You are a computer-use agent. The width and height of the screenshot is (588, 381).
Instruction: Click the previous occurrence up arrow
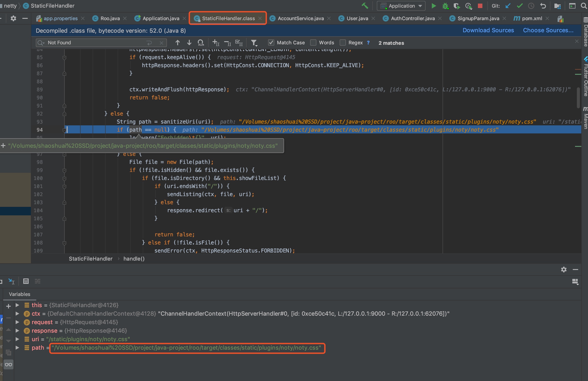(177, 43)
